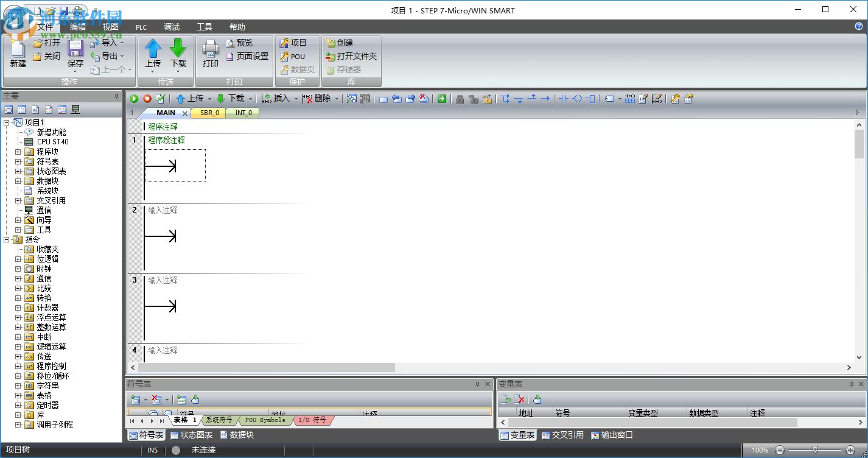Close the MAIN editor tab
This screenshot has width=868, height=458.
pos(185,113)
